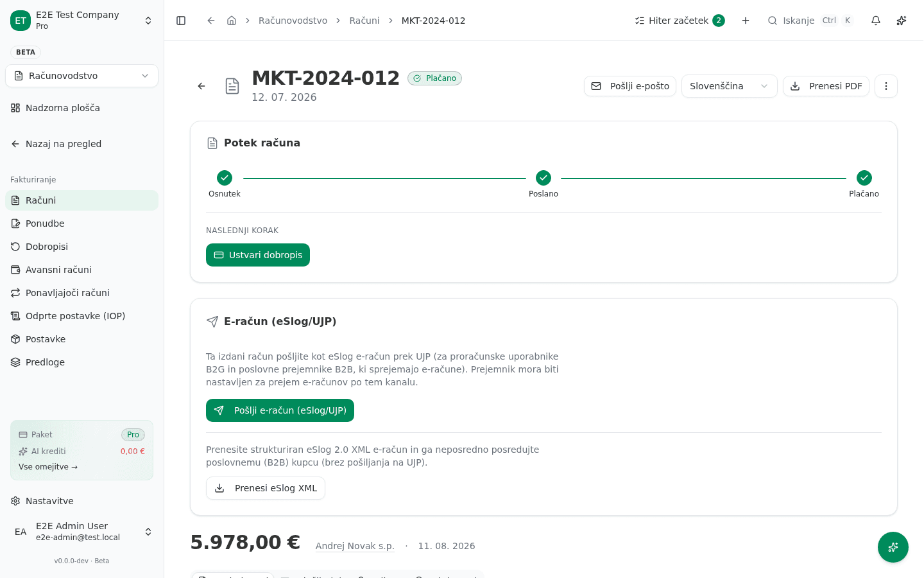Click the home breadcrumb icon
Screen dimensions: 924x578
pyautogui.click(x=232, y=21)
